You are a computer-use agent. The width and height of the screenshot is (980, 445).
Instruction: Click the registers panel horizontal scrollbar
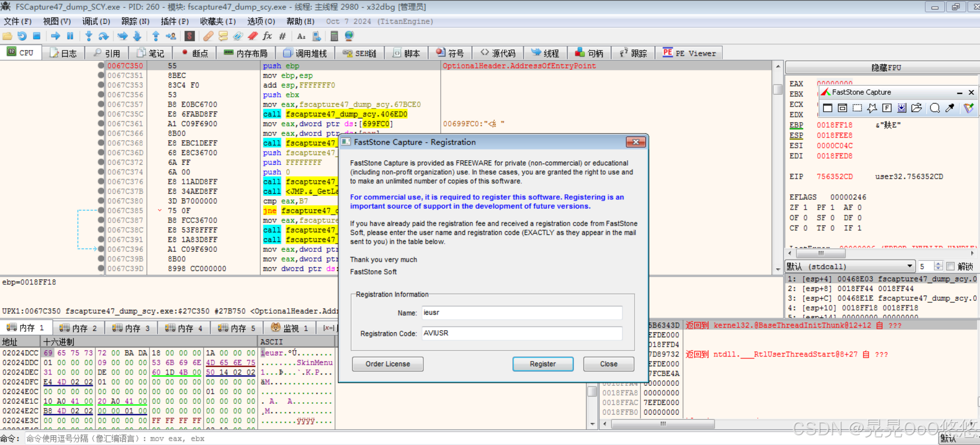[882, 253]
